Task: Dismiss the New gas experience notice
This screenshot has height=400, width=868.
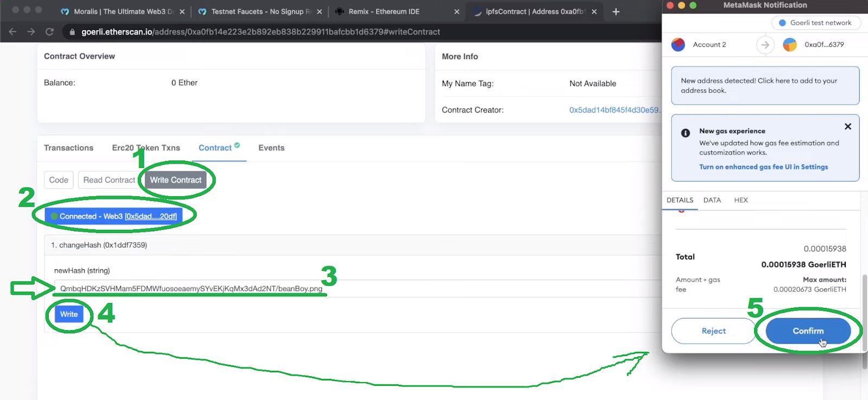Action: pos(848,126)
